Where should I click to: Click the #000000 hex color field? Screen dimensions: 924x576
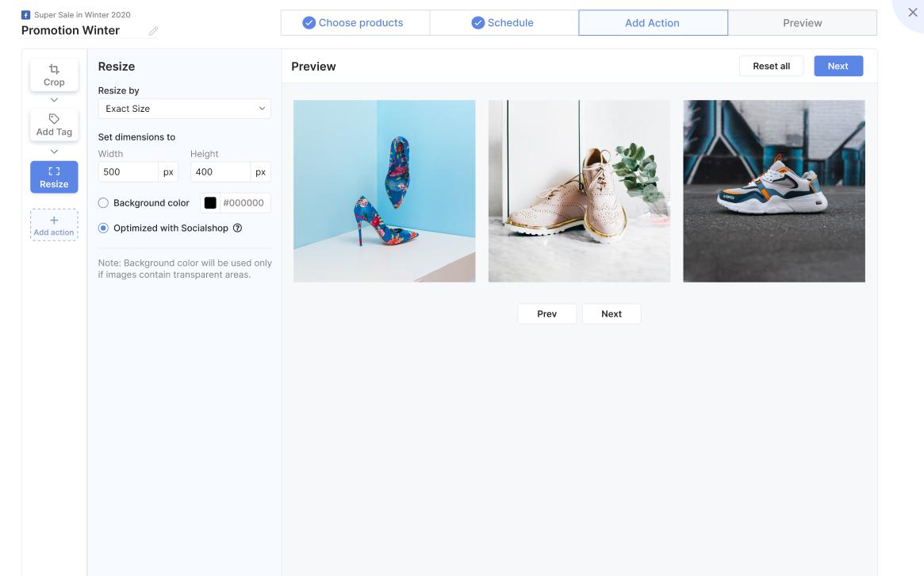(x=243, y=203)
